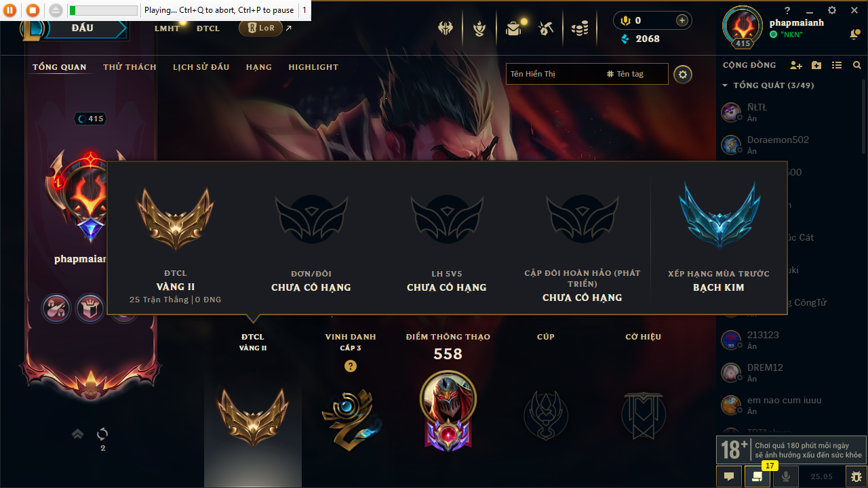
Task: Open the Loot crafting hammer icon
Action: (x=546, y=28)
